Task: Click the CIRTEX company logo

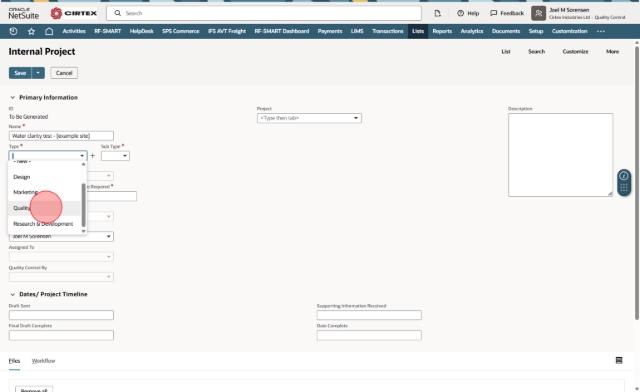Action: coord(74,13)
